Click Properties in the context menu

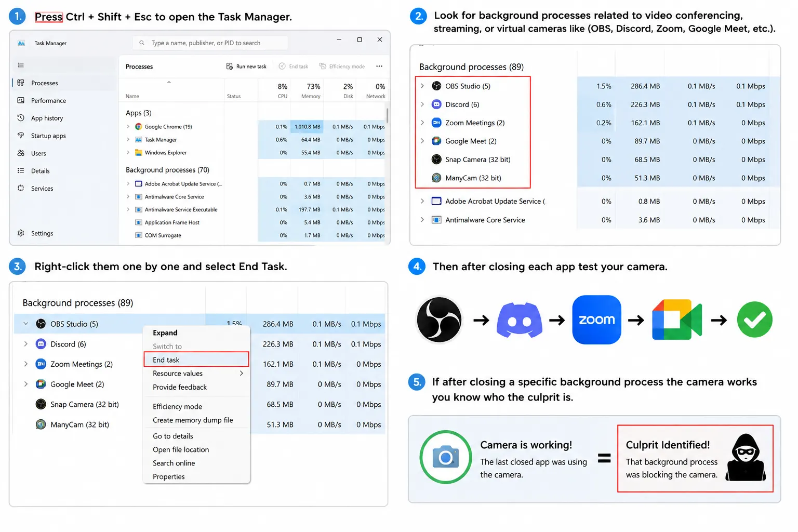pyautogui.click(x=196, y=477)
